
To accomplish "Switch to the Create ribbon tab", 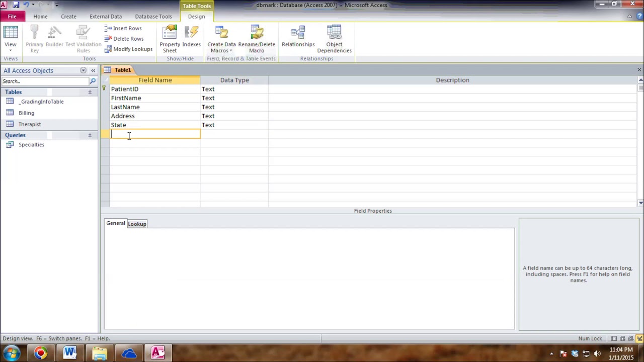I will (x=68, y=17).
